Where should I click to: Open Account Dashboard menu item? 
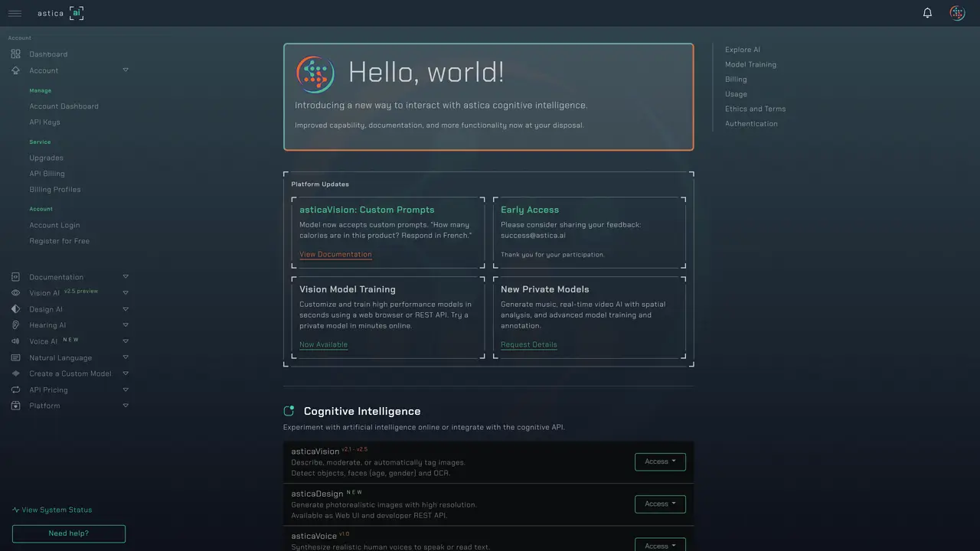click(x=64, y=106)
